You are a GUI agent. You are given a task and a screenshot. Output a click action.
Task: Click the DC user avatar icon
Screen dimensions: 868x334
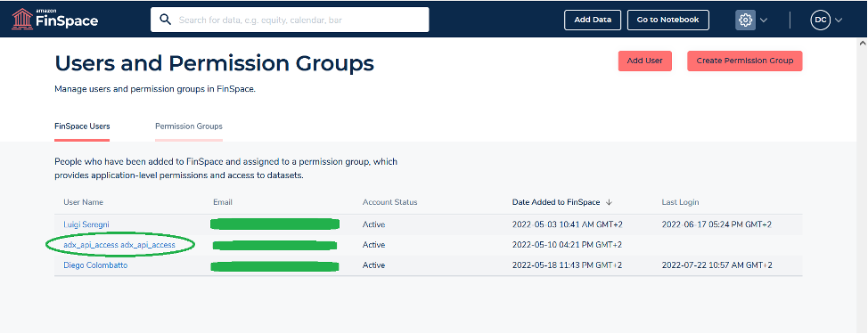coord(821,20)
